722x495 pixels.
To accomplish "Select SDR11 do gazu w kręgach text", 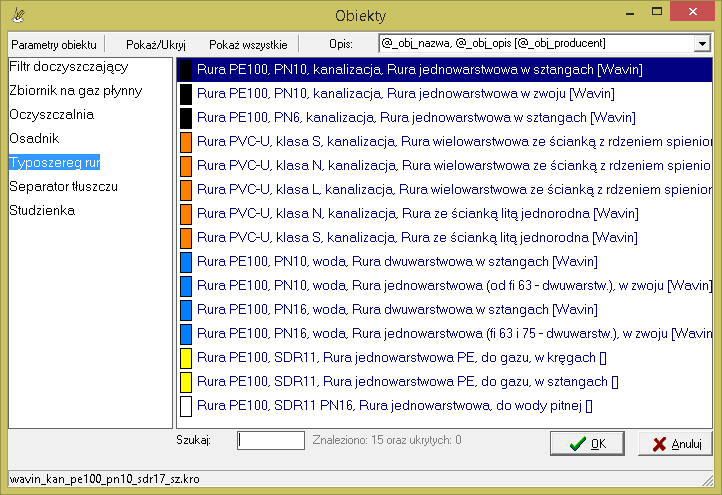I will point(402,357).
